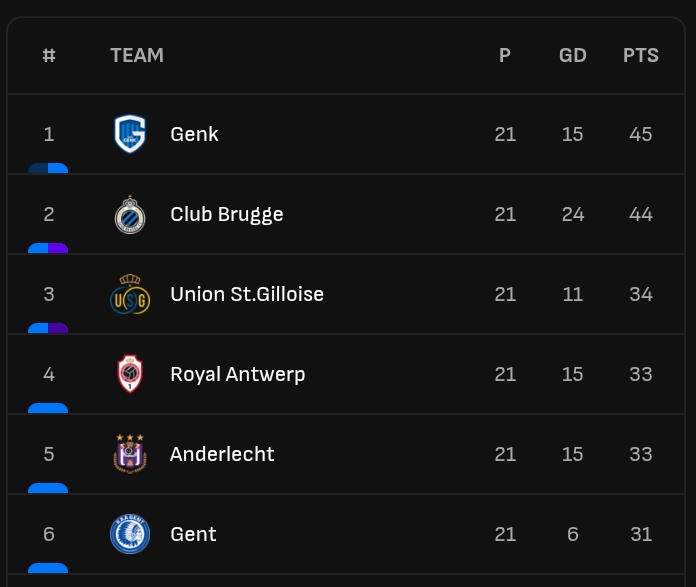
Task: Click the P played column header
Action: [505, 56]
